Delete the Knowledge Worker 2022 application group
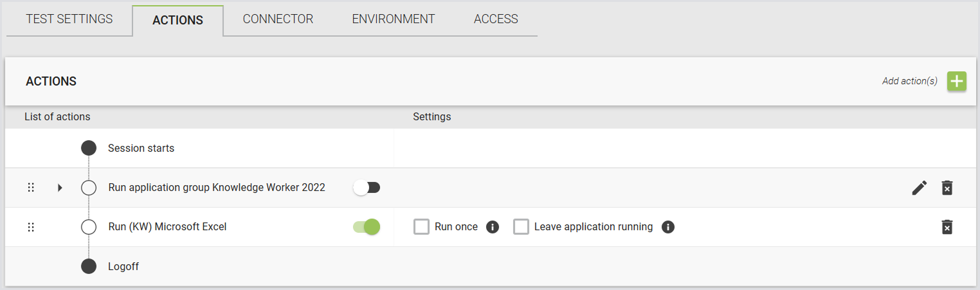The image size is (980, 290). 947,188
